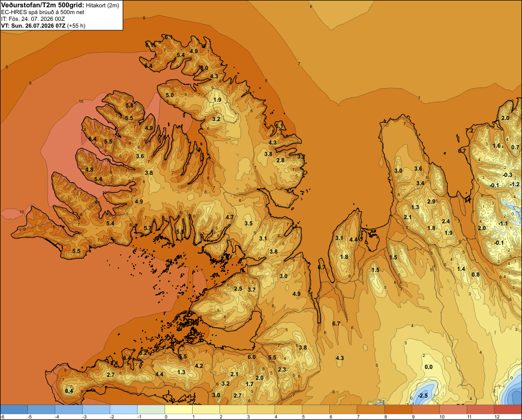522x420 pixels.
Task: Click the '3.7' temperature value
Action: (252, 290)
